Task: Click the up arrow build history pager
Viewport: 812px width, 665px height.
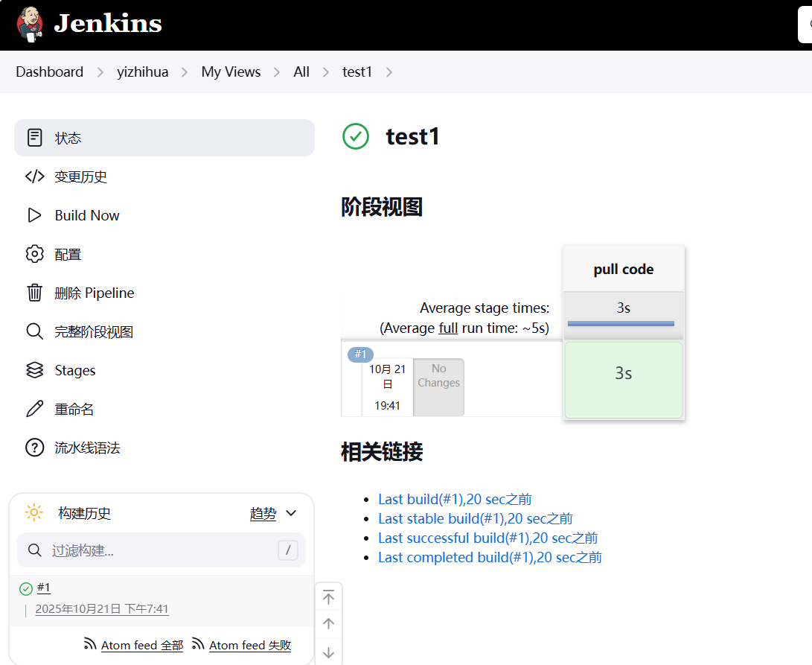Action: (x=328, y=623)
